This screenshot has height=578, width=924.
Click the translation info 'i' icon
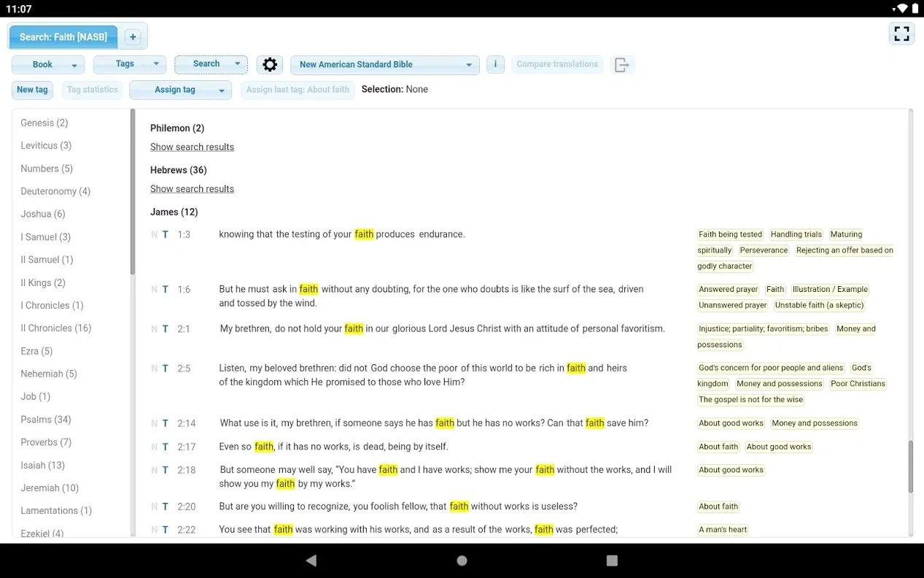(x=495, y=64)
